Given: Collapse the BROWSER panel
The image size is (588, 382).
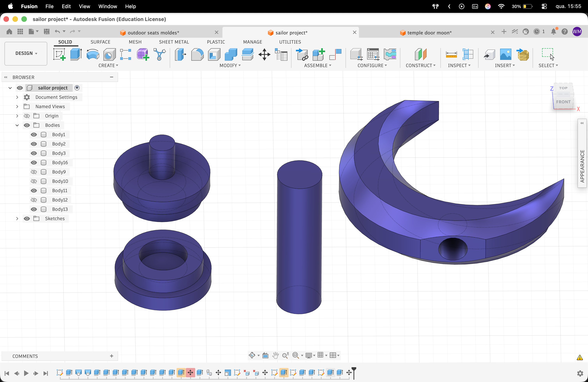Looking at the screenshot, I should pyautogui.click(x=6, y=77).
